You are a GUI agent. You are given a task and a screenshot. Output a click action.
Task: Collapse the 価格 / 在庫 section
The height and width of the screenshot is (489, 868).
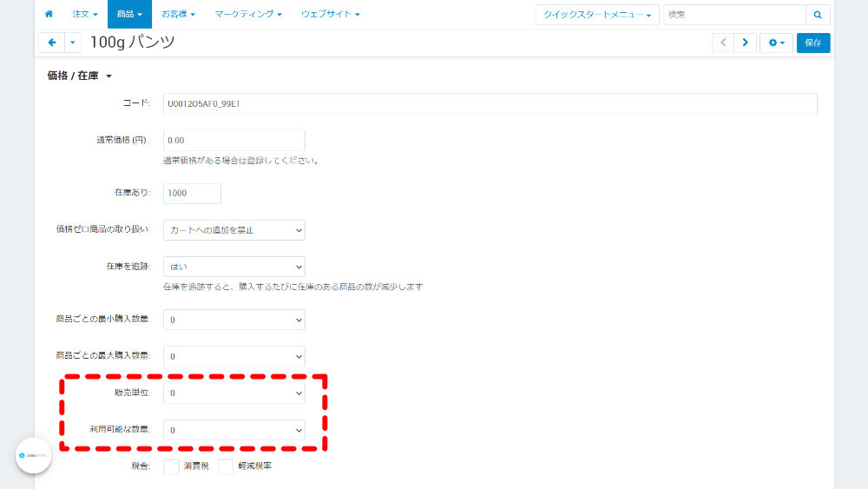pyautogui.click(x=79, y=76)
